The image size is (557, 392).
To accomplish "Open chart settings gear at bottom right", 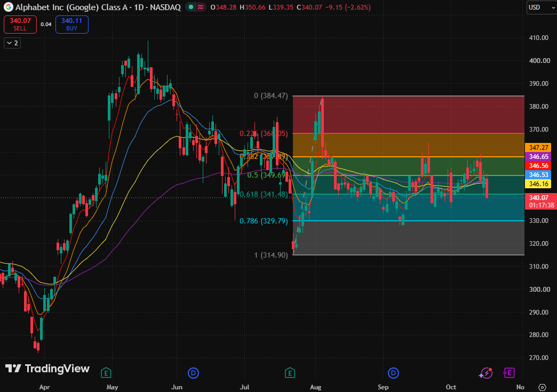I will 542,387.
